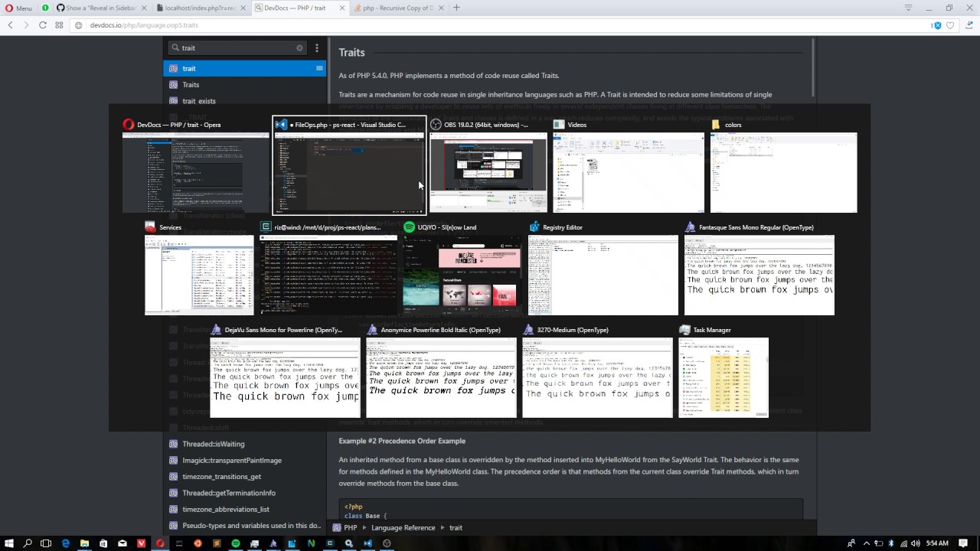Click the DevDocs search field containing 'trait'
Image resolution: width=980 pixels, height=551 pixels.
tap(238, 47)
